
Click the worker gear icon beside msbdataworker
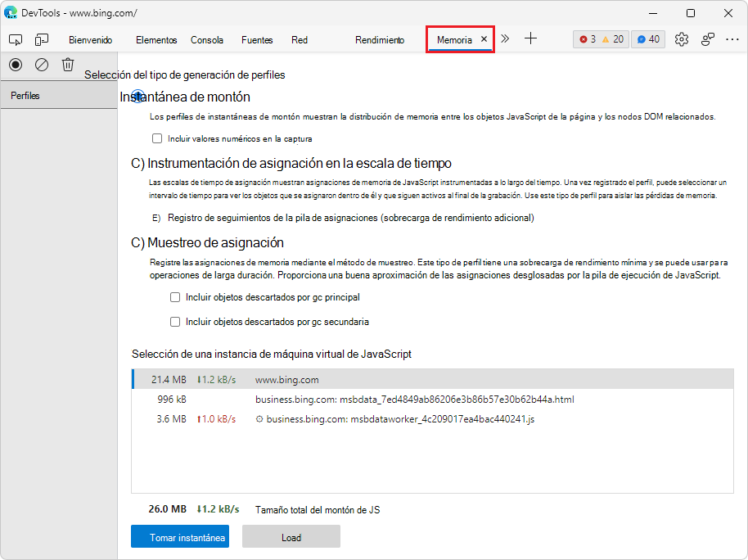click(259, 419)
